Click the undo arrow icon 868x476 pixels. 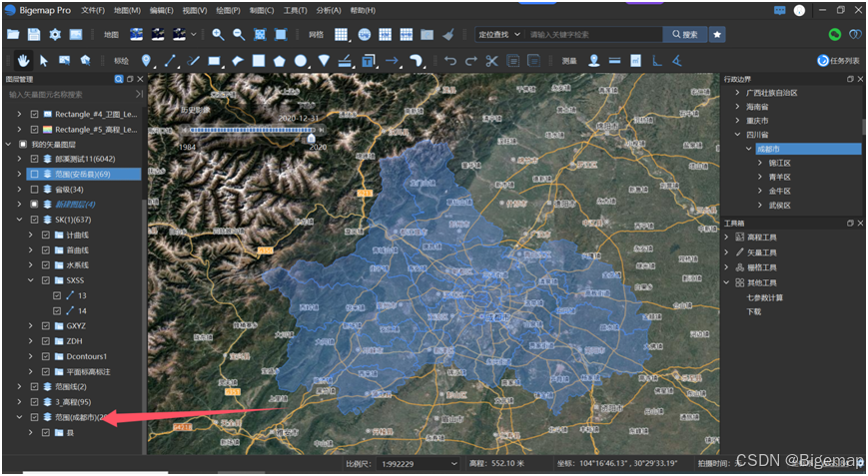pos(450,60)
